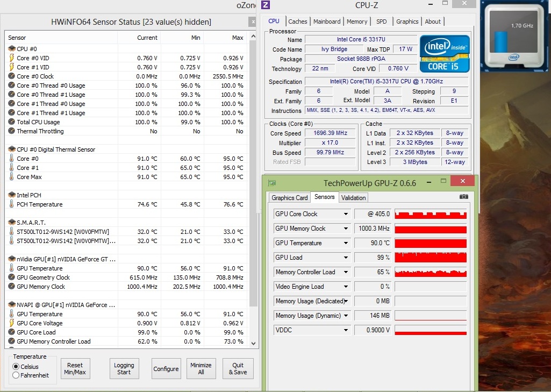Click the first ST500LT012-9WS142 [W0V0FMTW] row
The height and width of the screenshot is (392, 551).
coord(126,232)
